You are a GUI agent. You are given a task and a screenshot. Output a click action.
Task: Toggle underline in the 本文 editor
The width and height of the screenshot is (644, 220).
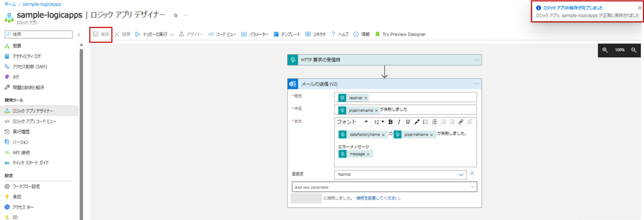click(x=408, y=122)
